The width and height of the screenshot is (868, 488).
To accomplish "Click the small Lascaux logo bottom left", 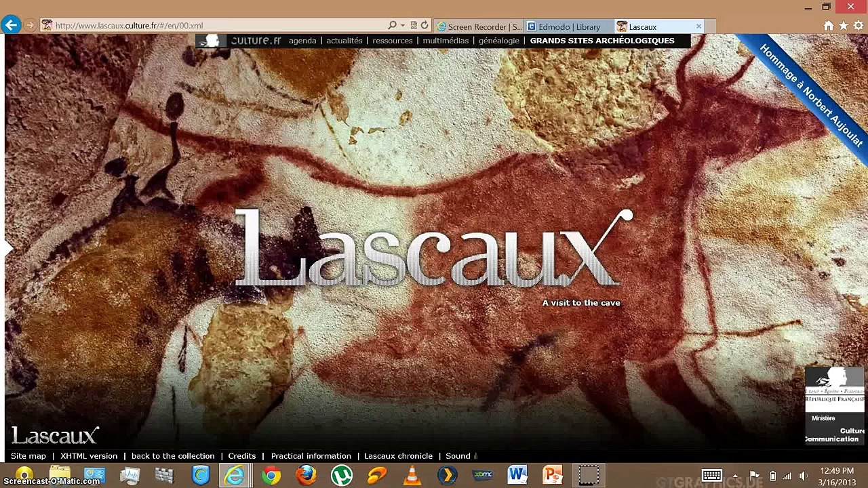I will point(55,435).
